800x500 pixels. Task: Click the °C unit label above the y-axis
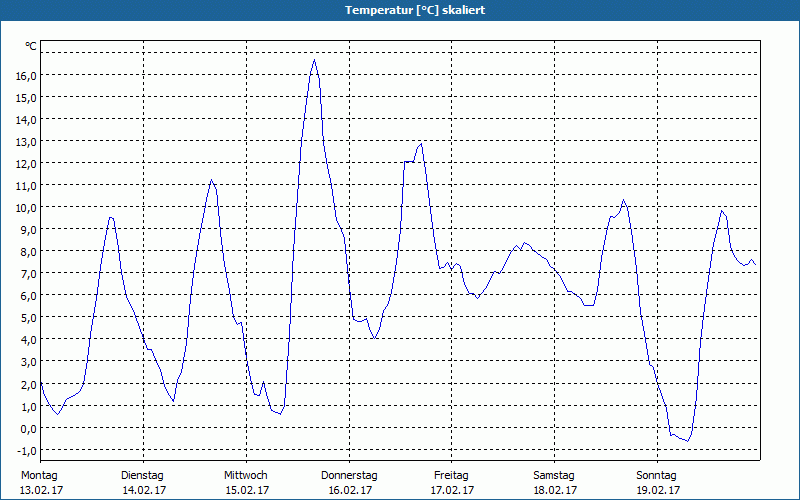pyautogui.click(x=31, y=46)
